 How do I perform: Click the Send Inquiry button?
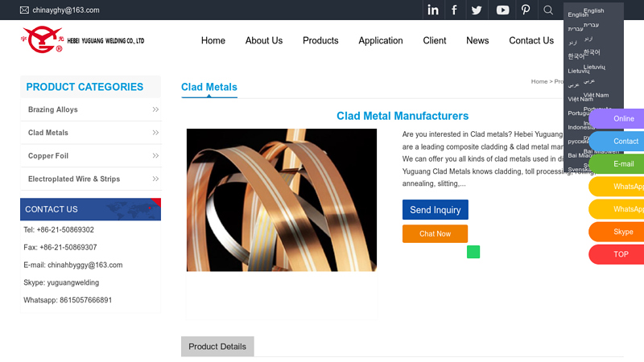tap(436, 210)
